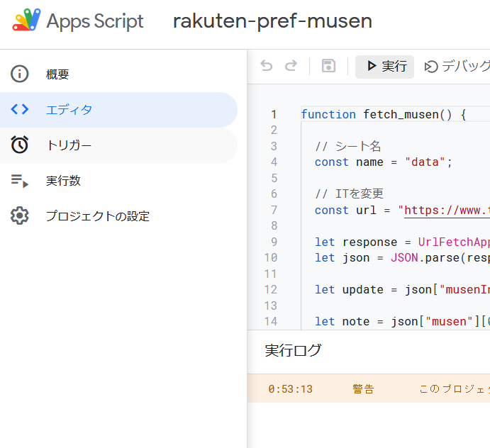Click the 実行ログ panel heading

point(293,350)
